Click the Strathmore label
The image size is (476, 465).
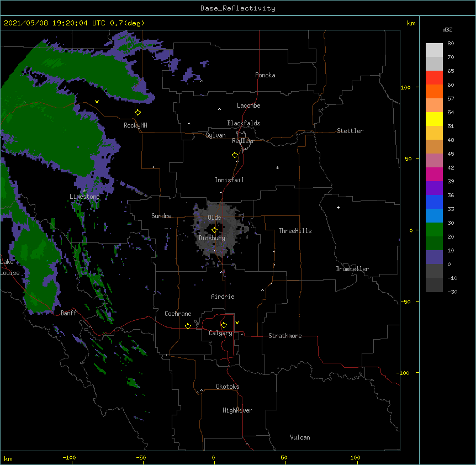click(285, 336)
